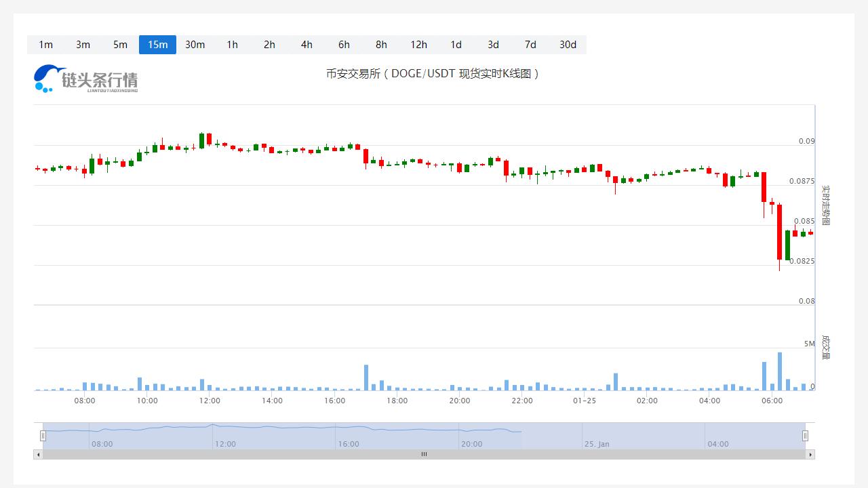Open the 8h interval chart
Viewport: 868px width, 488px height.
381,45
